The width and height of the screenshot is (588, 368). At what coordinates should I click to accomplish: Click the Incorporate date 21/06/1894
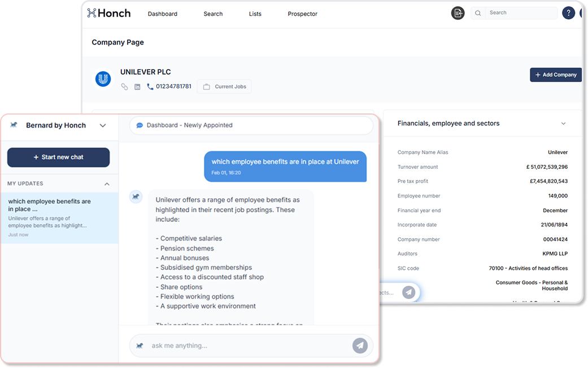554,225
